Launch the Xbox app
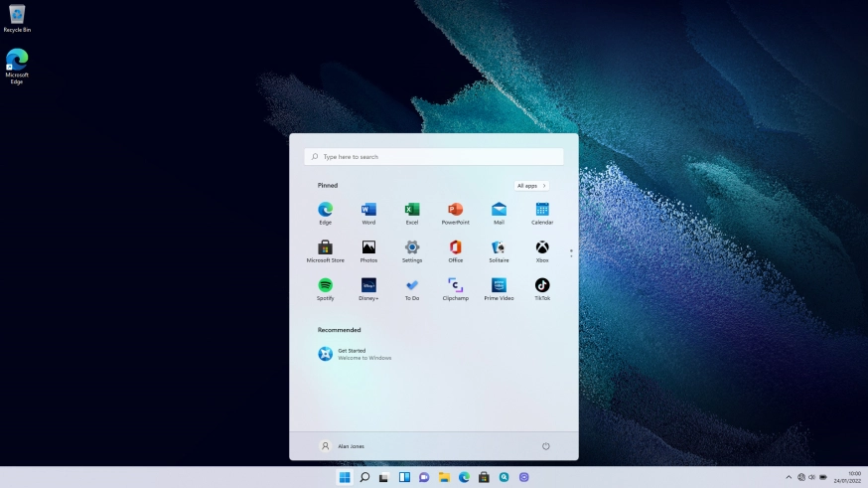This screenshot has height=488, width=868. tap(542, 247)
